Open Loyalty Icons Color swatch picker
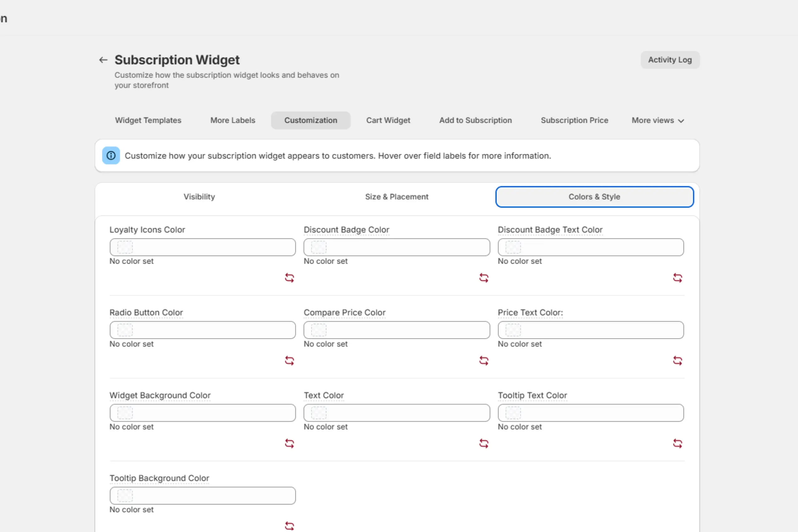The image size is (798, 532). [x=125, y=247]
